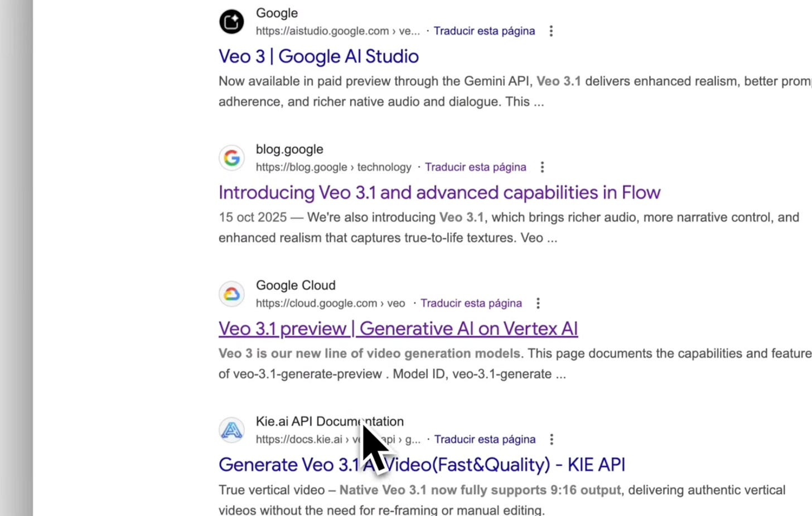Open three-dot menu for aistudio.google.com result
This screenshot has width=812, height=516.
tap(551, 31)
